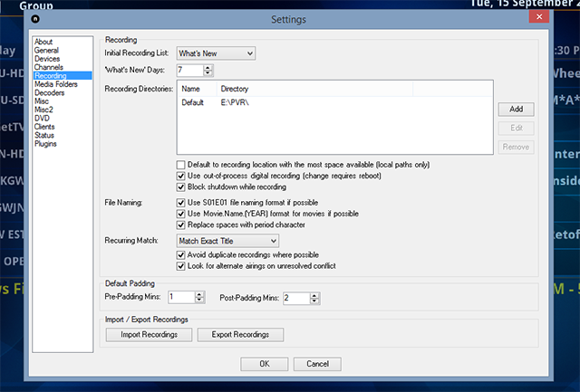Open the Decoders settings page
The image size is (580, 392).
[50, 92]
